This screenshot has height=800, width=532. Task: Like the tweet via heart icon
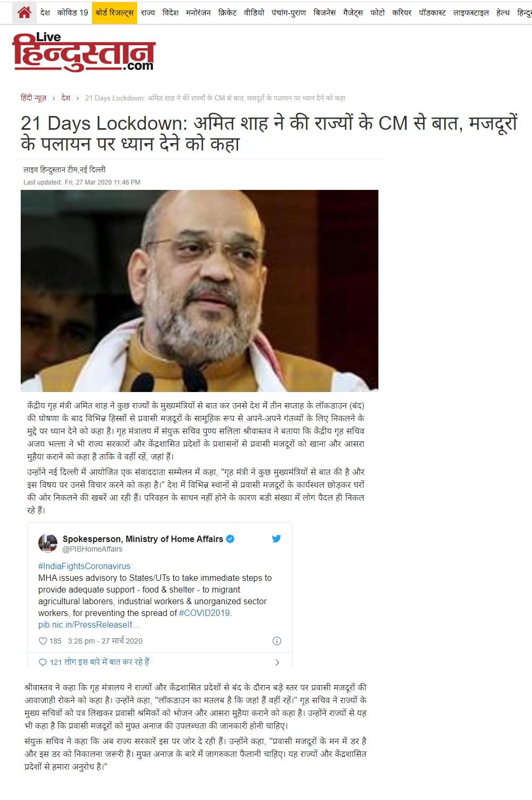pyautogui.click(x=43, y=641)
